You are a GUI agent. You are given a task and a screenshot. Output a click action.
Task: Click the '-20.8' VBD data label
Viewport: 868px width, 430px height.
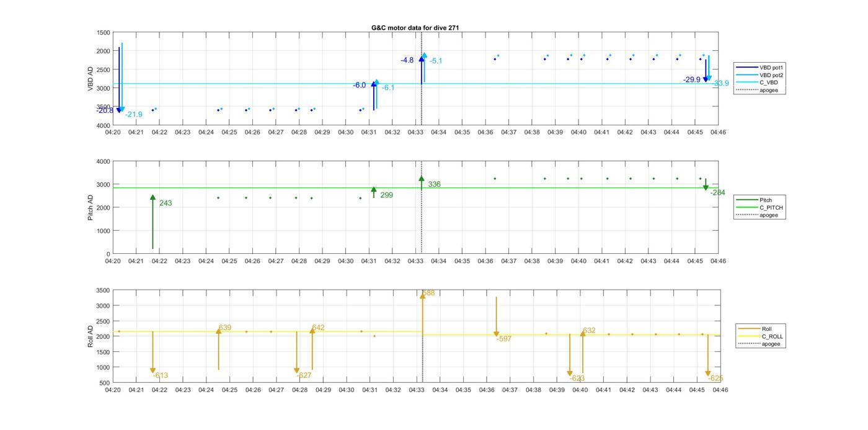[x=105, y=110]
